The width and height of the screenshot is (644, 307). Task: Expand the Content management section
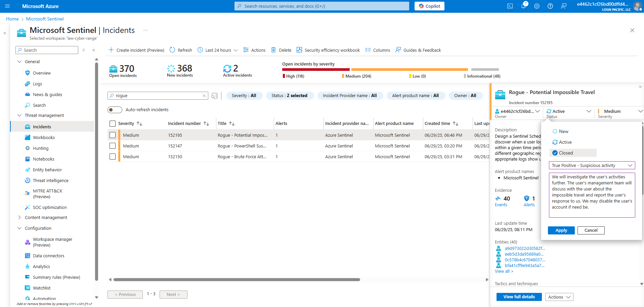point(19,218)
